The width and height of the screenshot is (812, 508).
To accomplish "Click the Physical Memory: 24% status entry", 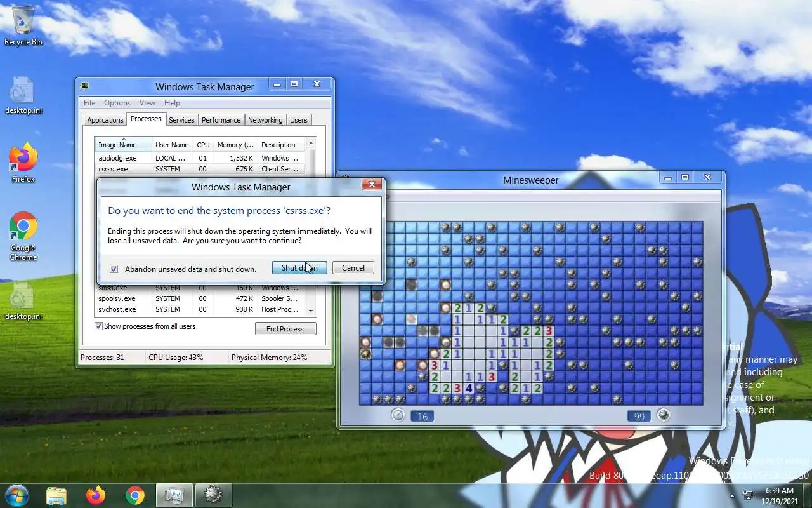I will [270, 358].
